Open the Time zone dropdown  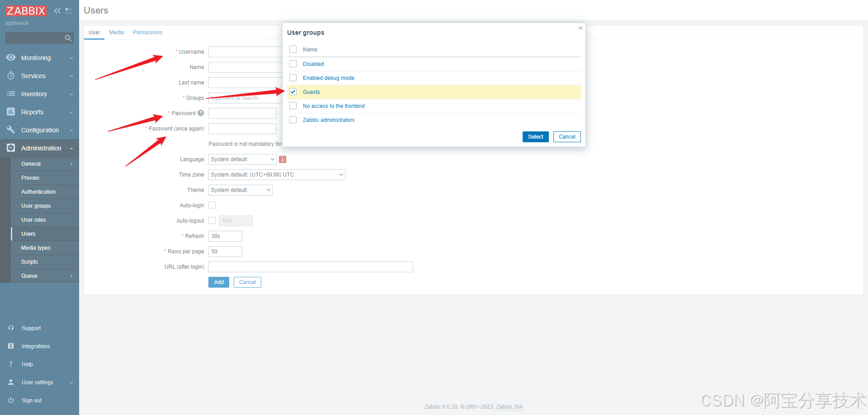pos(277,175)
